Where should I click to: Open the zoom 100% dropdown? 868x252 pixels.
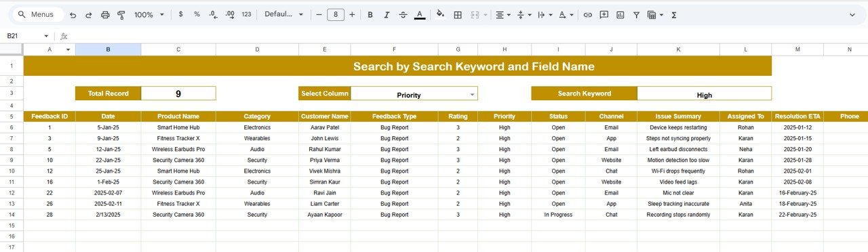[x=149, y=14]
